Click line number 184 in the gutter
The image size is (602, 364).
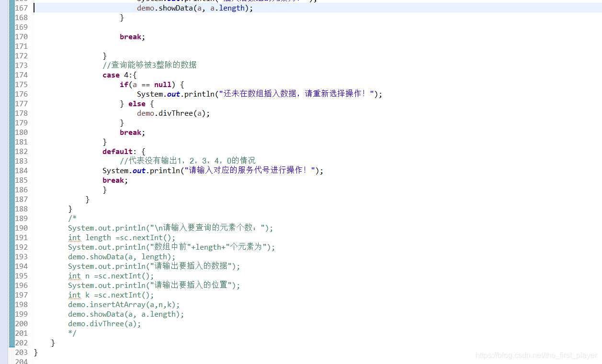point(22,171)
